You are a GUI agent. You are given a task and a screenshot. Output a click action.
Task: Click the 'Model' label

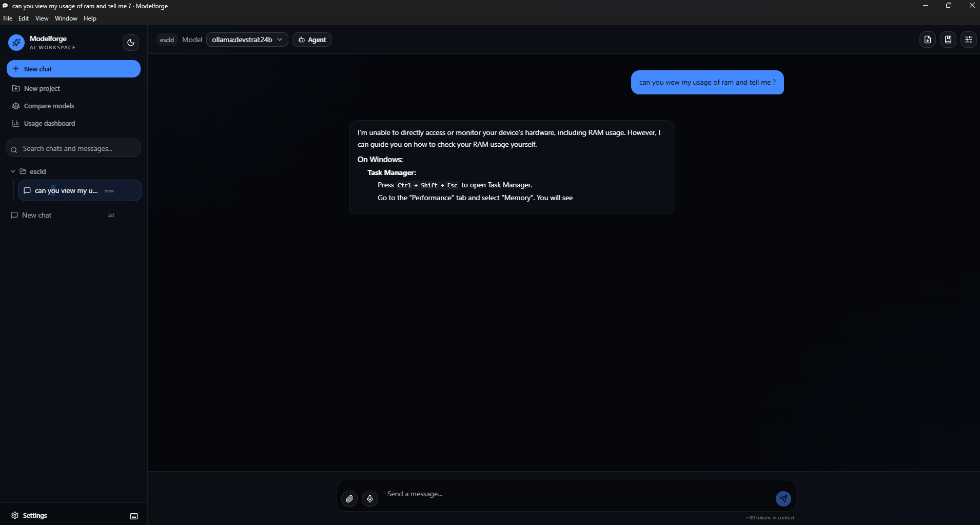[192, 40]
